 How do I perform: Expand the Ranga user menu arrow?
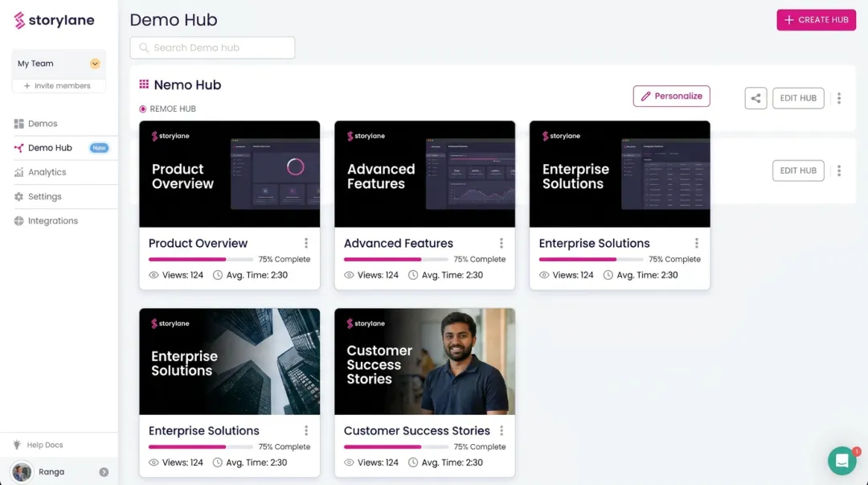pyautogui.click(x=104, y=472)
